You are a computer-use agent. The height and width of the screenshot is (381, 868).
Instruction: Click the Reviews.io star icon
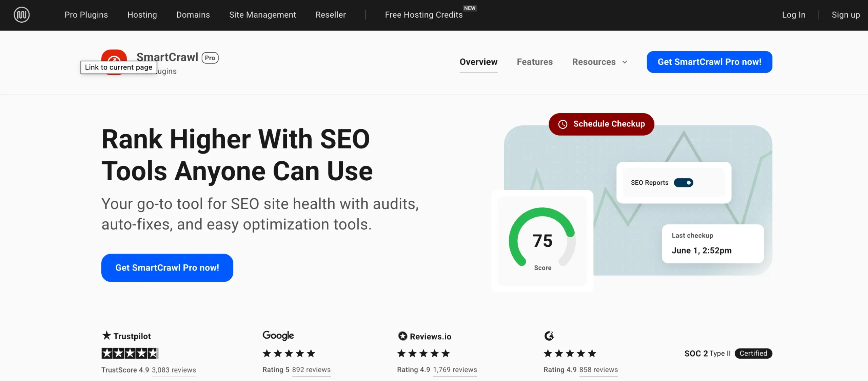[402, 336]
